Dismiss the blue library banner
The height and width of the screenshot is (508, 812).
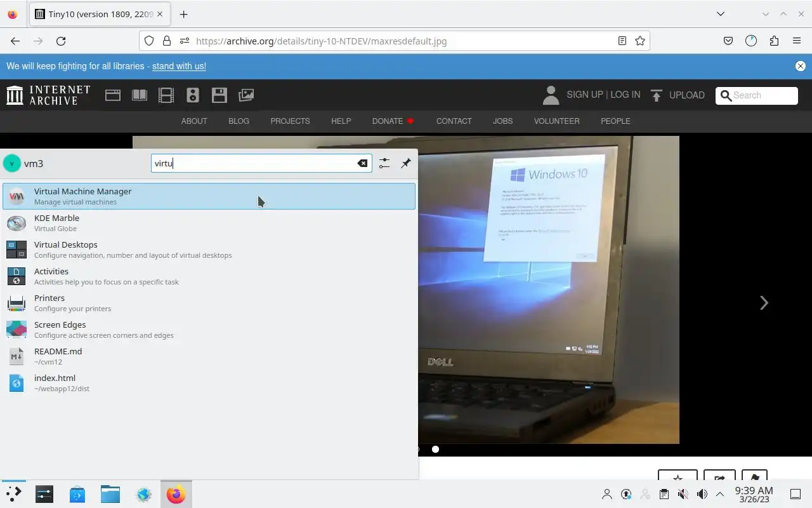pos(801,66)
